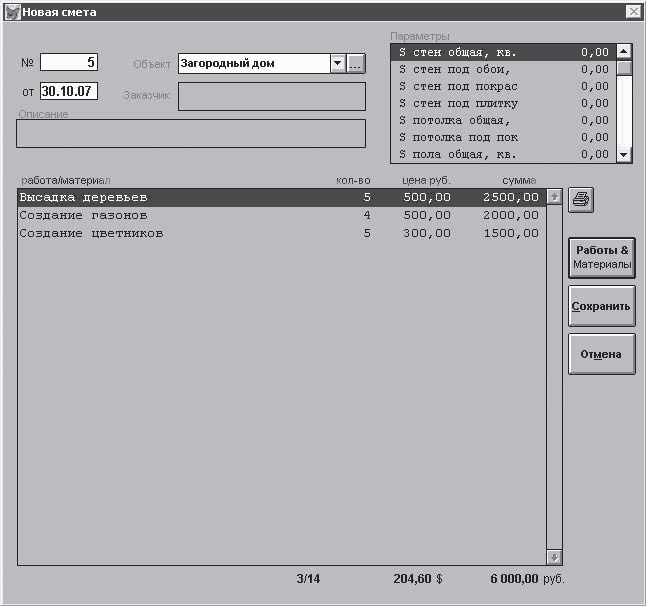This screenshot has height=606, width=646.
Task: Click the works table scroll-up arrow
Action: 554,197
